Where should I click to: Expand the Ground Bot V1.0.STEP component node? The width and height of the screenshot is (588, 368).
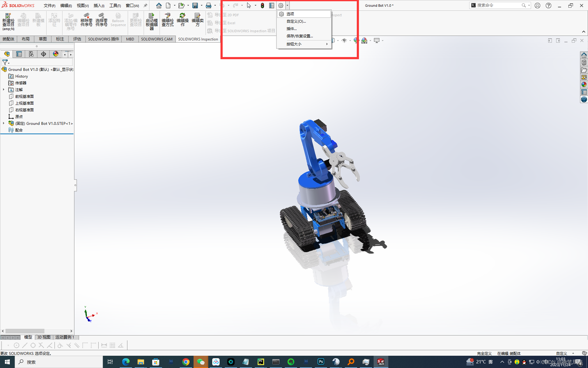pyautogui.click(x=3, y=123)
